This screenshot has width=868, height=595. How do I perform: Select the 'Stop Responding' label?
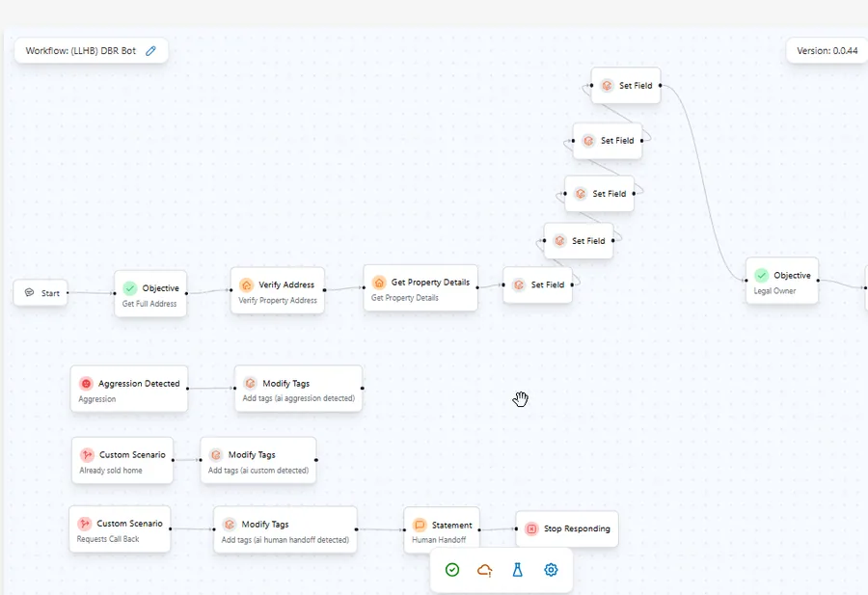point(577,528)
